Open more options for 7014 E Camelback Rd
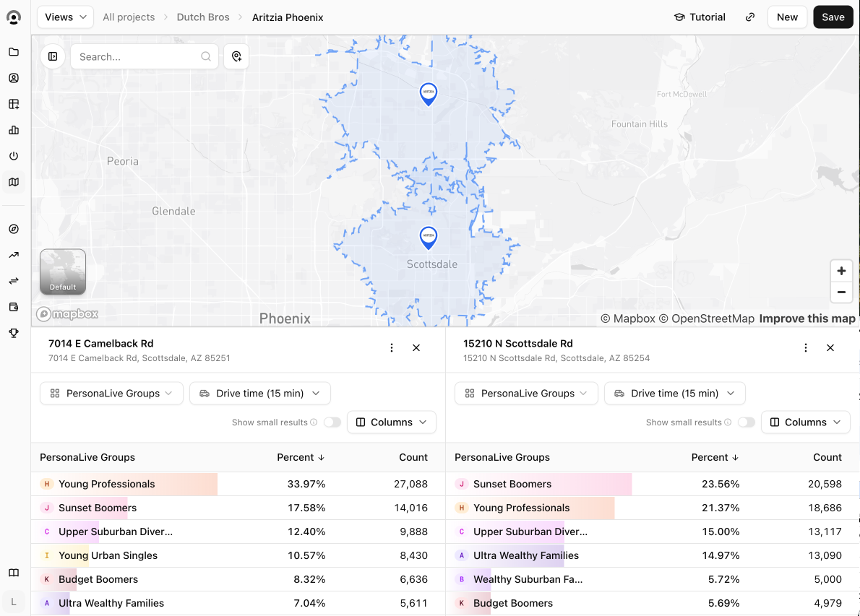This screenshot has width=860, height=616. pos(392,348)
